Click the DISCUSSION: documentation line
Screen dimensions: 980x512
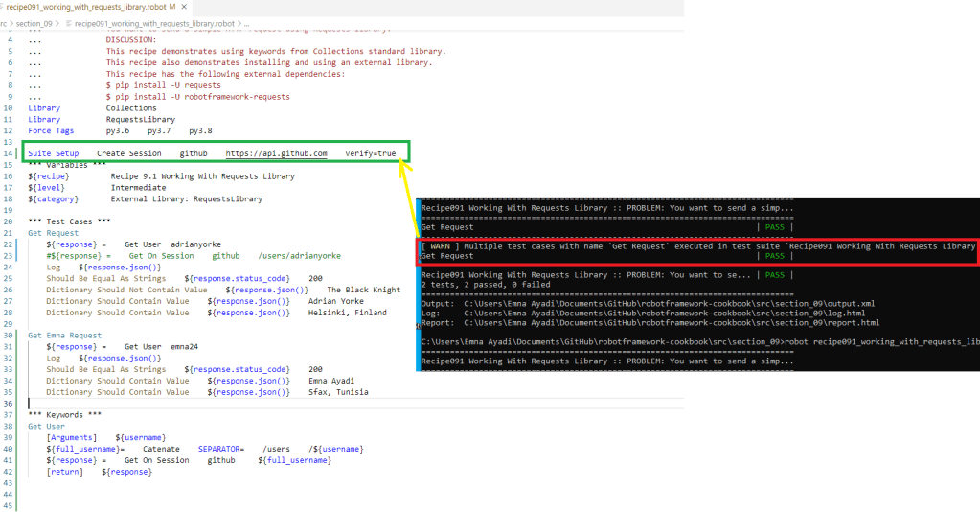click(131, 40)
